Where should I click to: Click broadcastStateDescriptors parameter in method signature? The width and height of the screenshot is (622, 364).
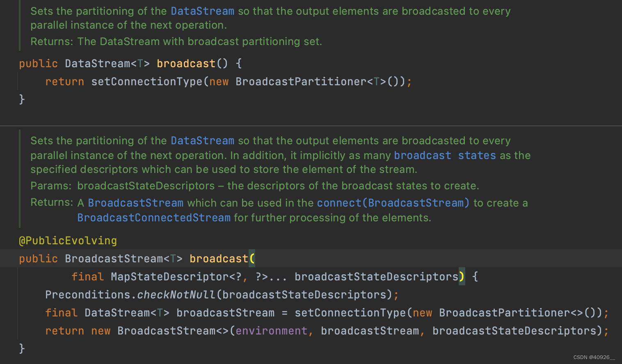(x=376, y=277)
